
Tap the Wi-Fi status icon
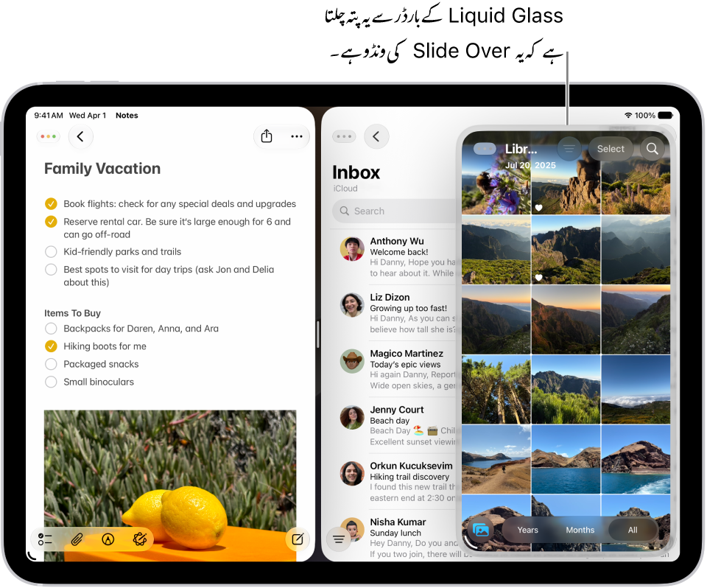pyautogui.click(x=628, y=116)
